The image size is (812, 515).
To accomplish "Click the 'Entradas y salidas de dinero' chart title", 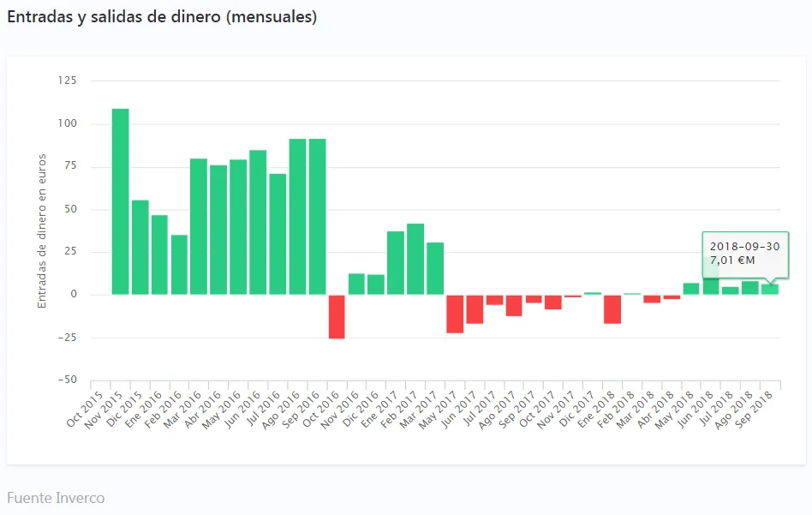I will pyautogui.click(x=162, y=17).
